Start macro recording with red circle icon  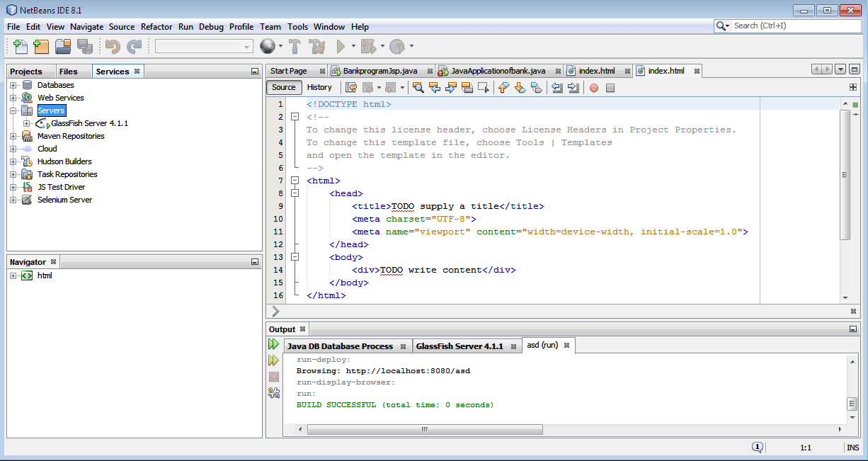(594, 88)
